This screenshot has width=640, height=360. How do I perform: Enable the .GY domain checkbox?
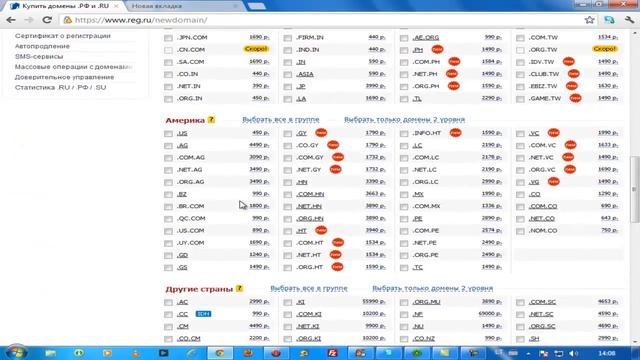point(288,133)
